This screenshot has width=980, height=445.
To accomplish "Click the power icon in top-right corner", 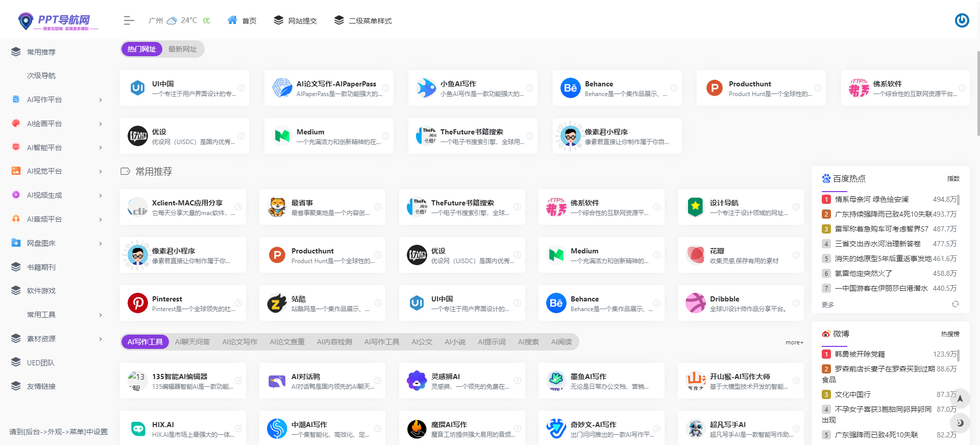I will [x=962, y=20].
